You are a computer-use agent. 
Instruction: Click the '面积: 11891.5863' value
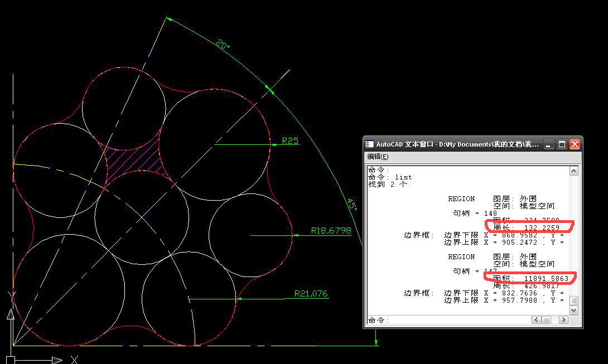[x=530, y=278]
